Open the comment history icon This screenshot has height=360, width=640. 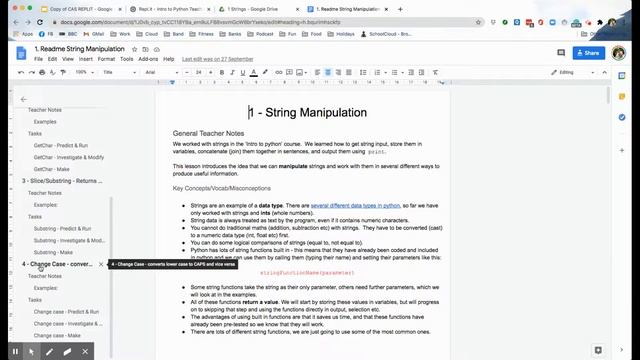click(561, 53)
